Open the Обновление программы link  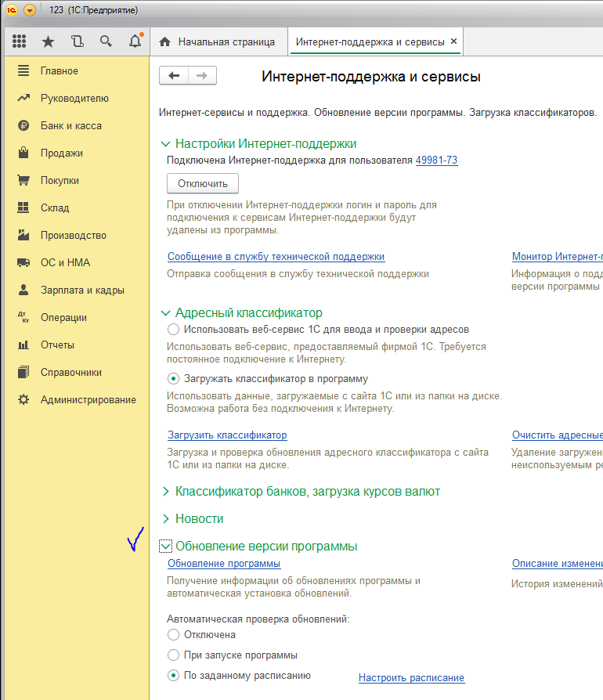tap(224, 564)
